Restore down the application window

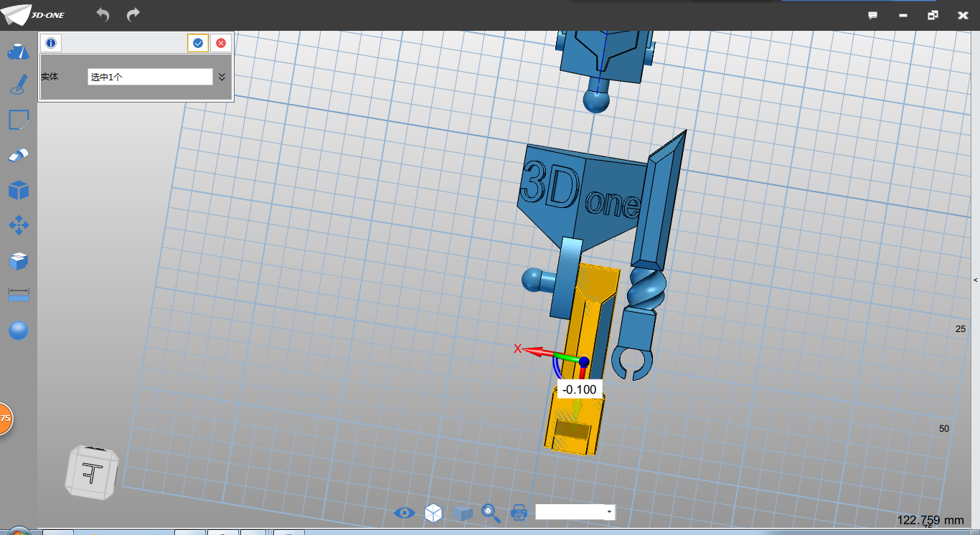(933, 15)
